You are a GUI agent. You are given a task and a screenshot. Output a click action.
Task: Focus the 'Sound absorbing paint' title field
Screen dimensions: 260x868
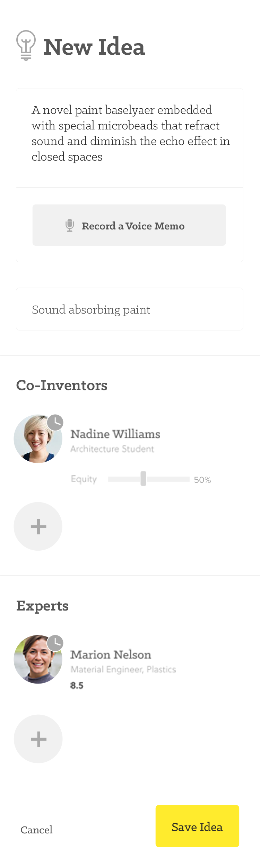pos(130,309)
